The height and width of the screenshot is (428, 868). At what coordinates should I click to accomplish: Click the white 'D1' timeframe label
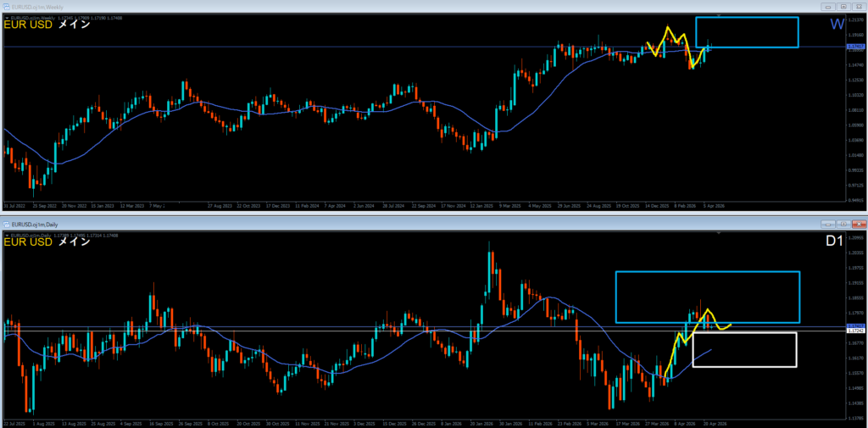click(835, 242)
